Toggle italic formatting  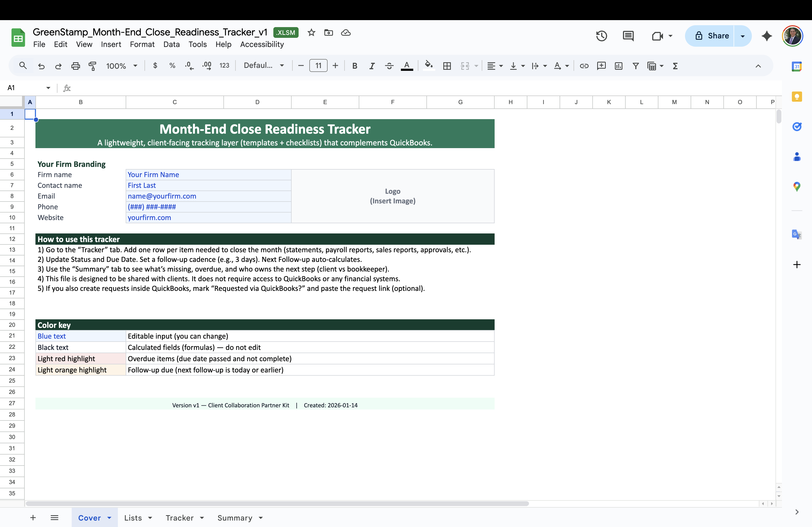[x=372, y=66]
